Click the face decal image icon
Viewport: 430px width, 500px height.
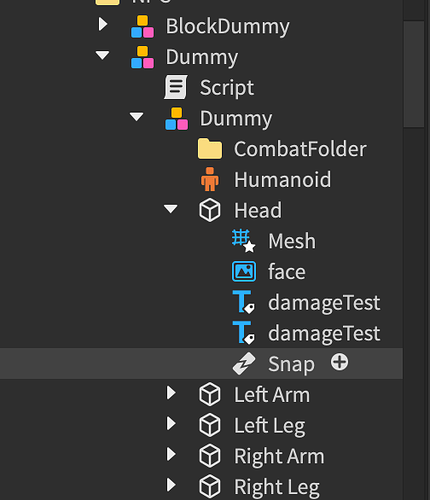coord(244,272)
